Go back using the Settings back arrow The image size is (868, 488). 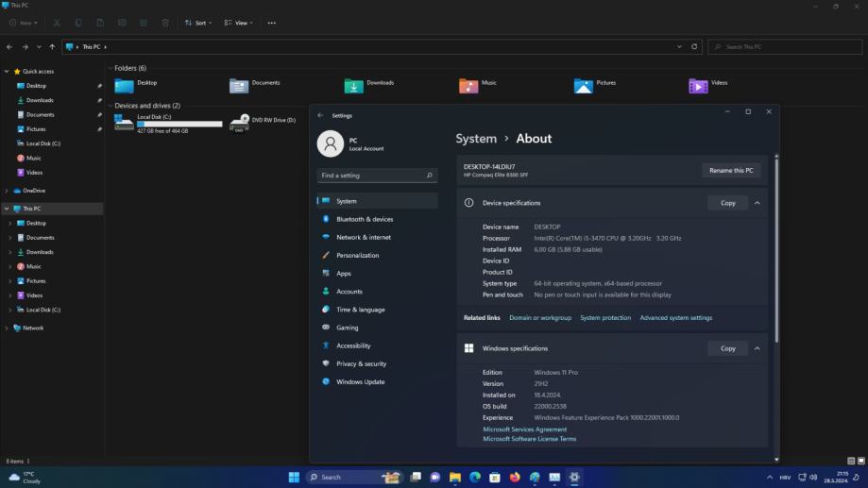click(320, 115)
